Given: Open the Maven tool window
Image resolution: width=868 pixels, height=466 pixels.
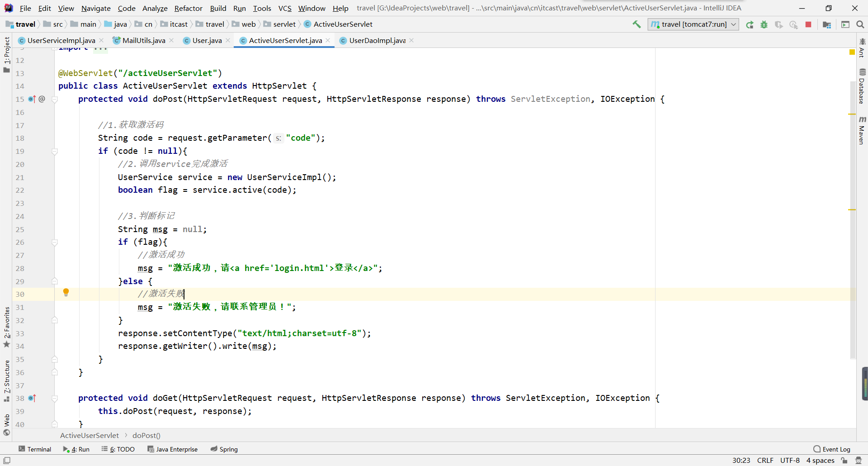Looking at the screenshot, I should pos(862,130).
